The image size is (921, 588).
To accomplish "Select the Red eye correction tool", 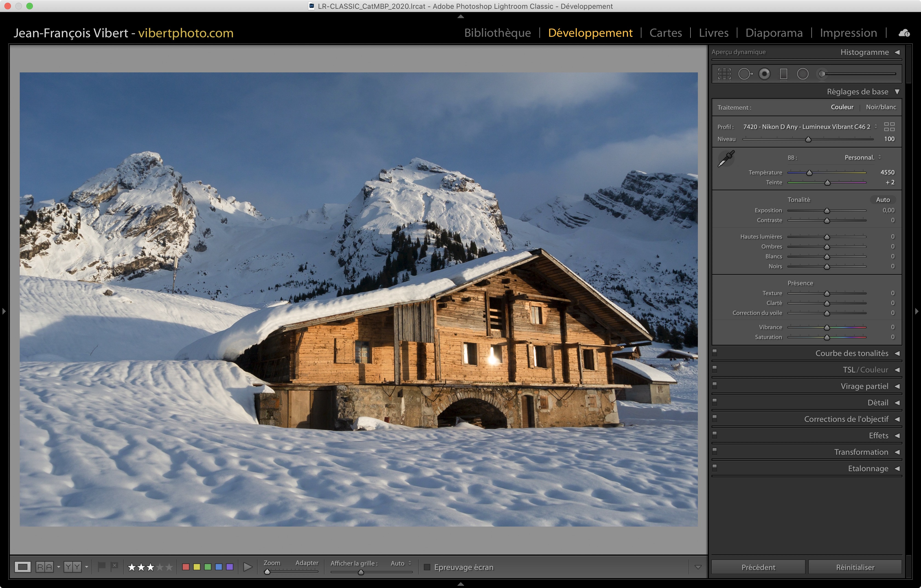I will (x=764, y=74).
